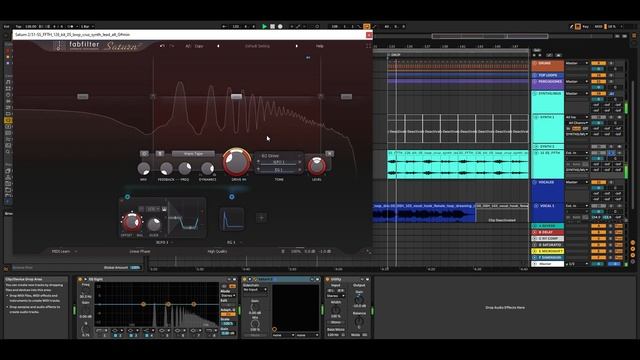This screenshot has height=360, width=640.
Task: Click the XLFO 1 Glide knob
Action: [x=154, y=224]
